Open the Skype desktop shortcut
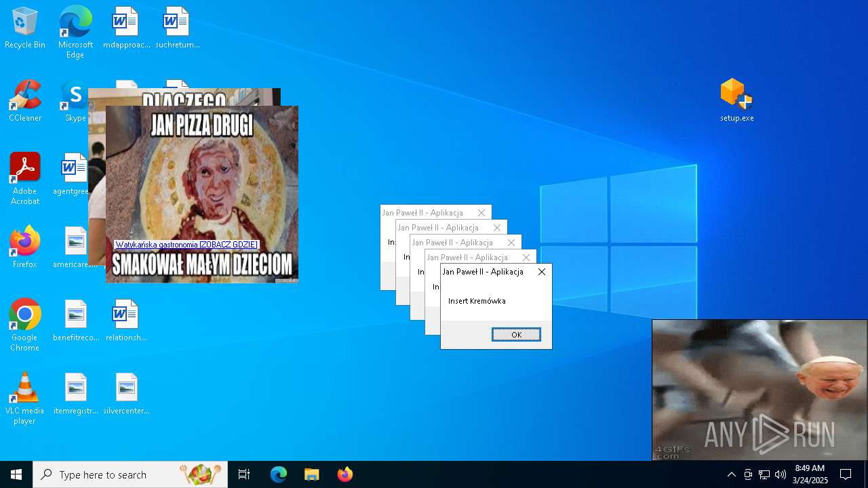Image resolution: width=868 pixels, height=488 pixels. tap(74, 101)
